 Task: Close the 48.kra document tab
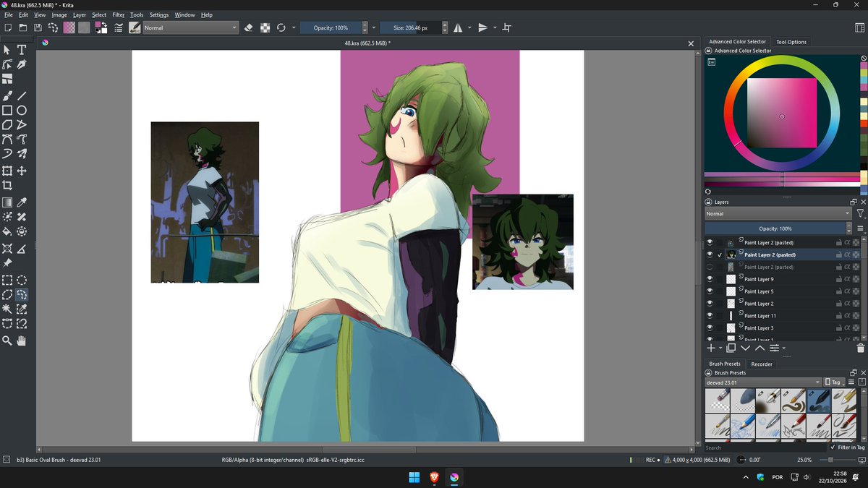pyautogui.click(x=691, y=43)
